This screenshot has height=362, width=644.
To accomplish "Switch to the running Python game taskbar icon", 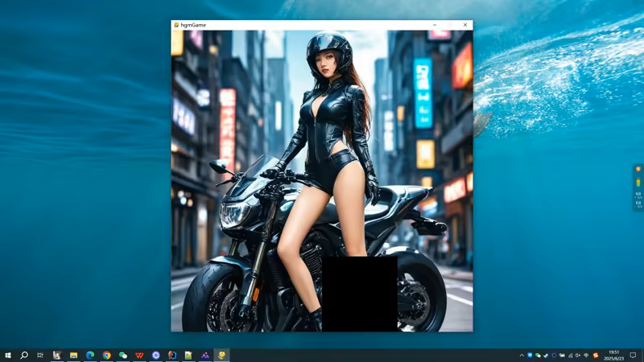I will [221, 355].
